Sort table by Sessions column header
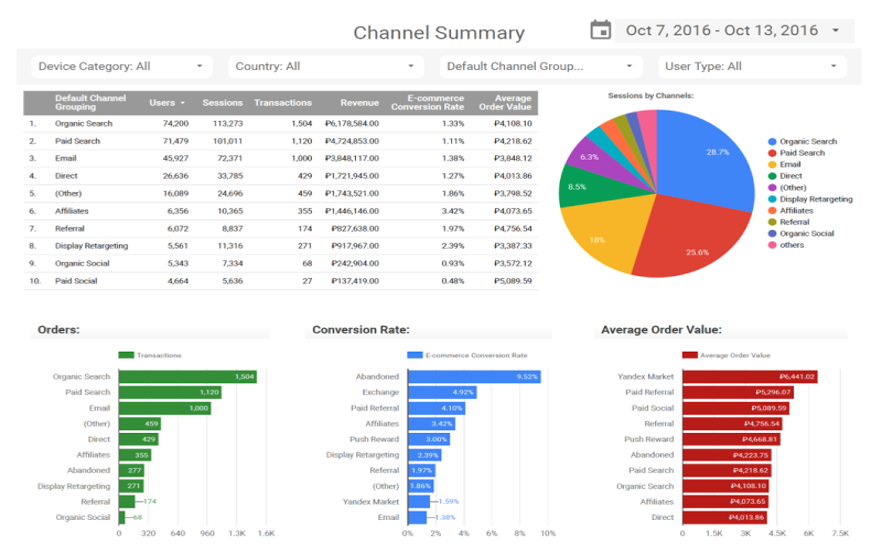 point(222,103)
